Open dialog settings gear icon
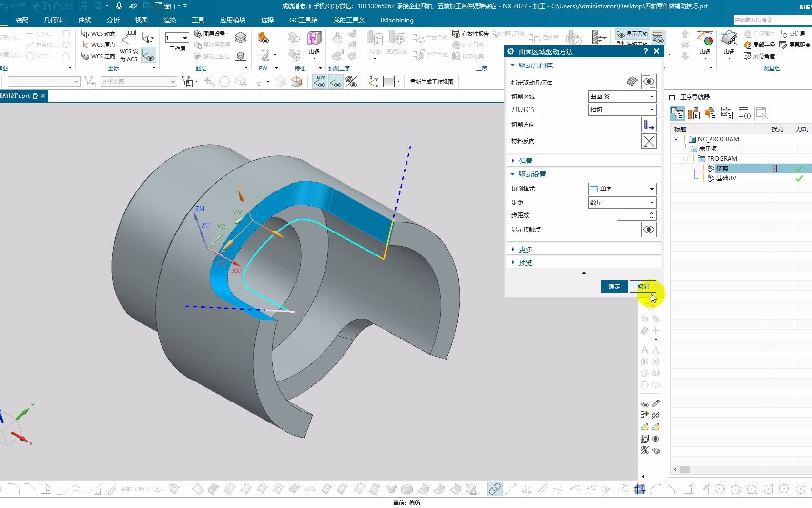The width and height of the screenshot is (812, 508). 511,51
